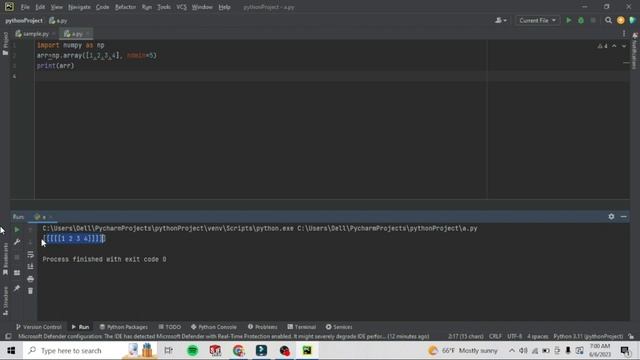Open Windows Start menu
This screenshot has height=360, width=640.
click(11, 351)
